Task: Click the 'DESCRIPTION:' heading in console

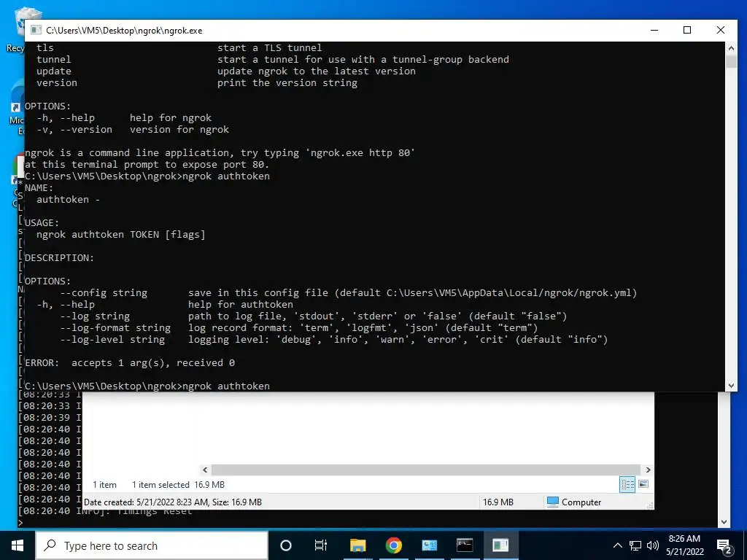Action: 60,257
